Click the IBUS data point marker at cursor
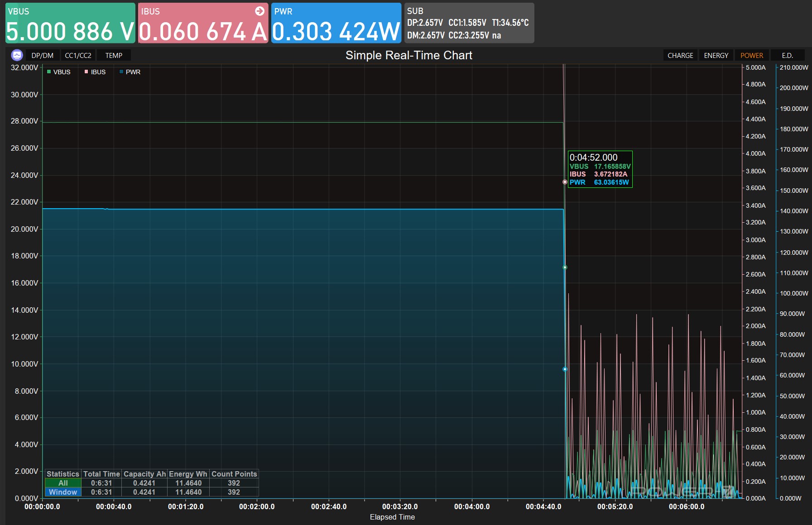Viewport: 812px width, 525px height. (565, 182)
